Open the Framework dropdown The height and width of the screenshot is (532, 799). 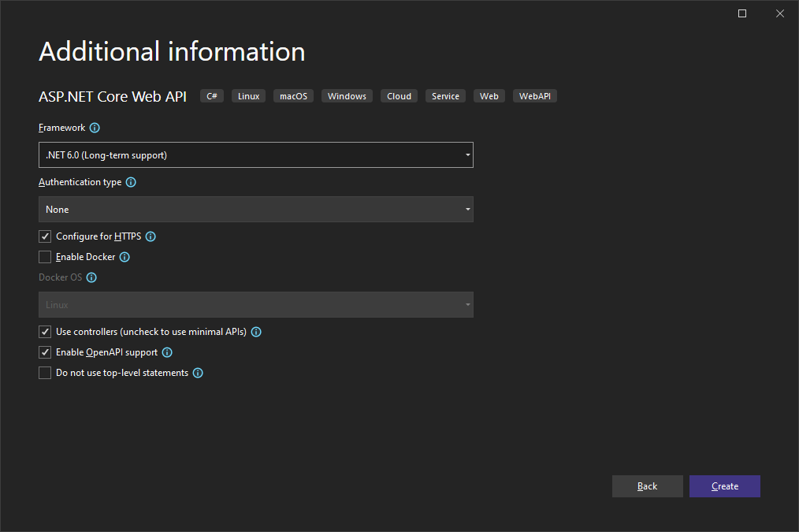tap(467, 154)
